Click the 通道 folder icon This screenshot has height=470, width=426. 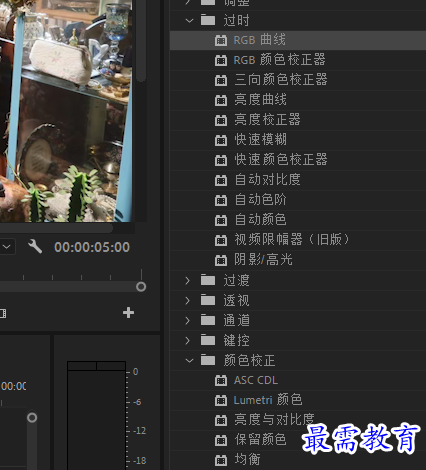[208, 320]
